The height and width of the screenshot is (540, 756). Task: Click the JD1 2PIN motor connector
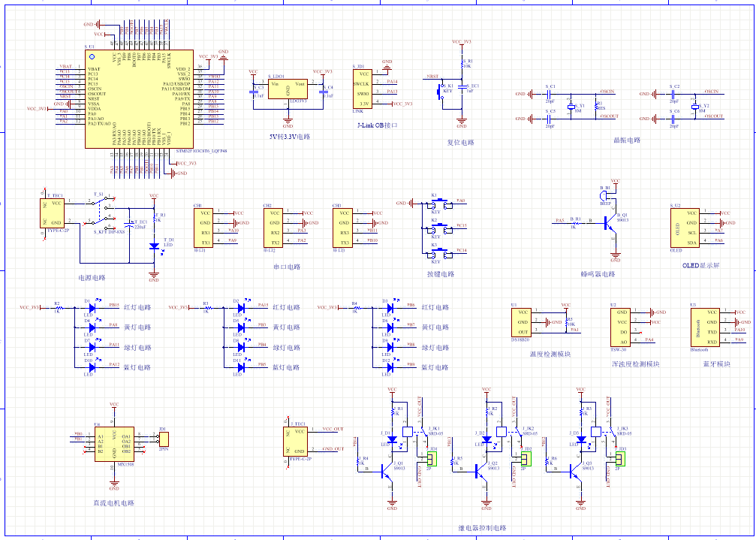click(x=164, y=439)
